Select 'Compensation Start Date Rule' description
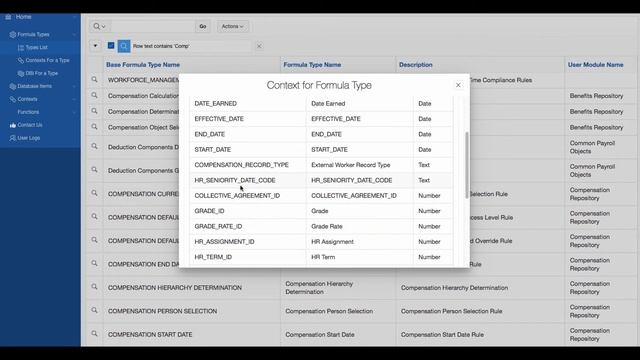The height and width of the screenshot is (360, 640). pyautogui.click(x=442, y=335)
